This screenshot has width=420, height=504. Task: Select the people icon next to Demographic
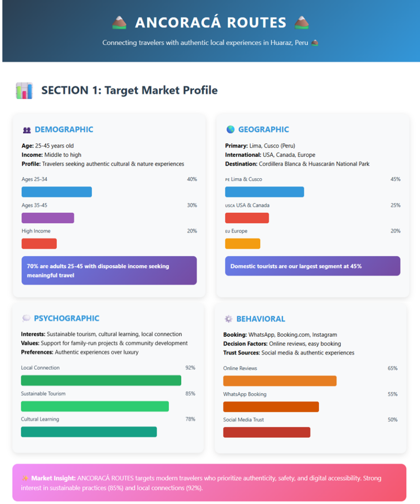click(x=27, y=130)
